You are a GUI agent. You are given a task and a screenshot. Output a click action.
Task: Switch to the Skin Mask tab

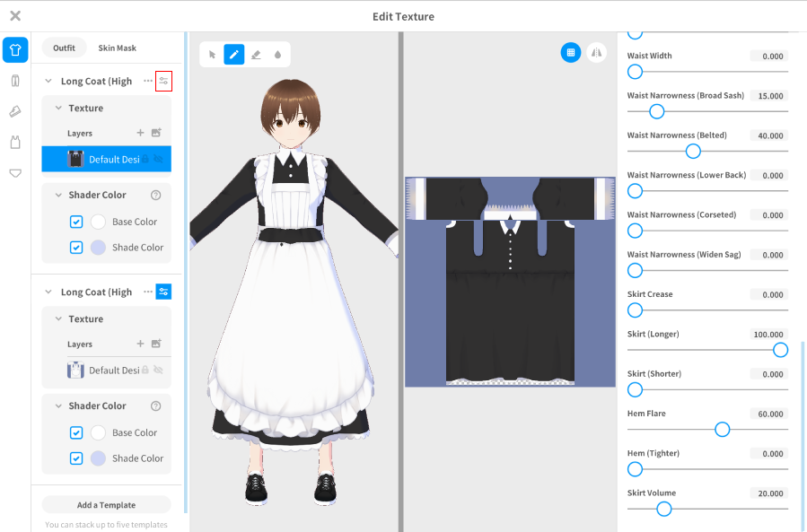pos(118,48)
